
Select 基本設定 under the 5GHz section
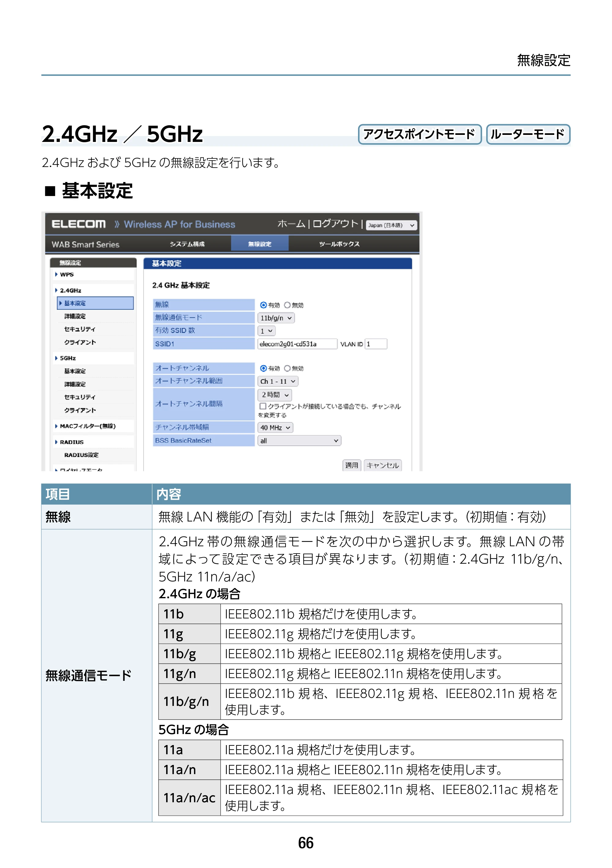[75, 371]
